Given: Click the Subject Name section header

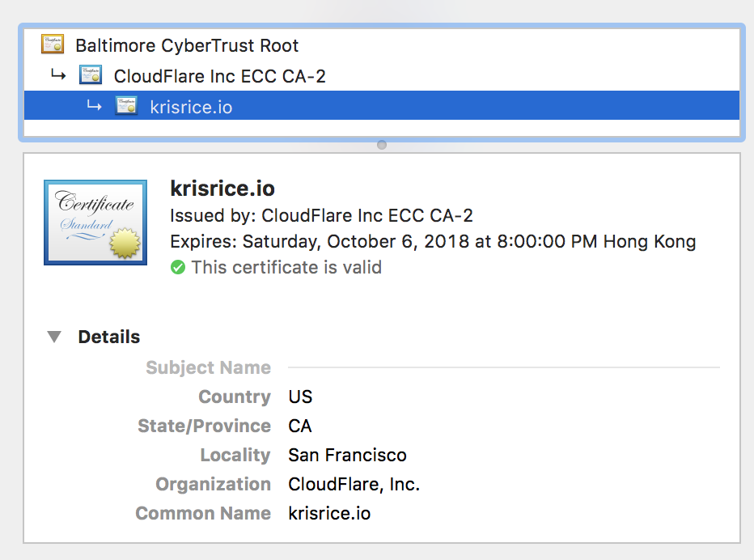Looking at the screenshot, I should pyautogui.click(x=209, y=367).
